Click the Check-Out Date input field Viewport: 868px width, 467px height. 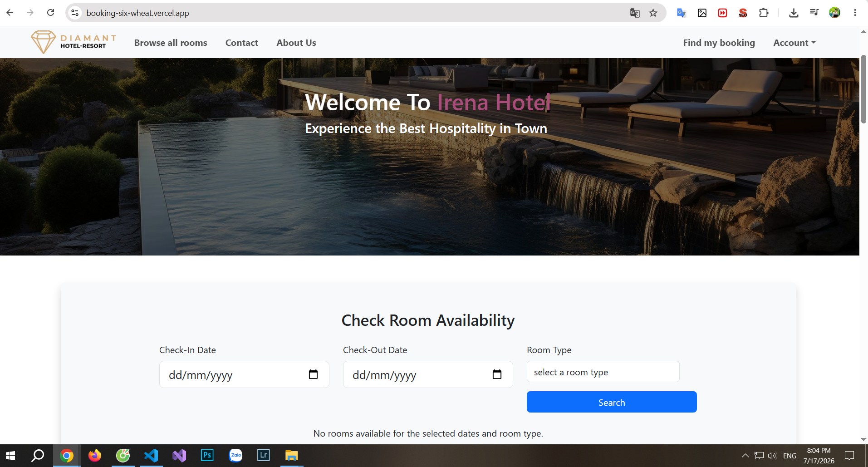click(x=428, y=374)
